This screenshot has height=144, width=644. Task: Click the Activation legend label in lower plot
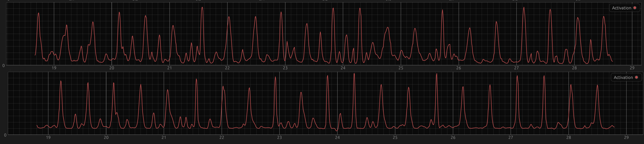point(623,78)
